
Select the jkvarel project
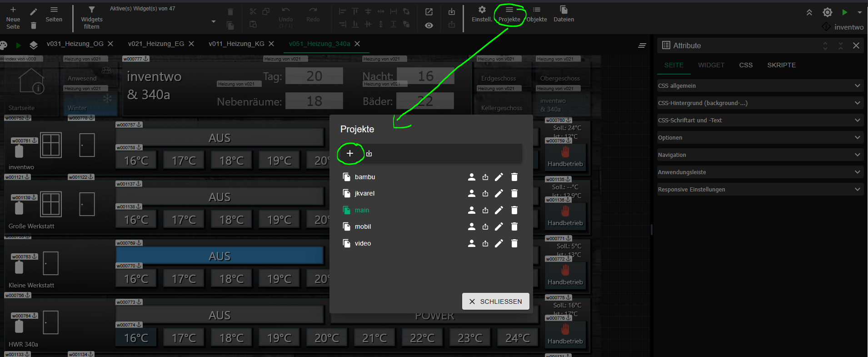pos(364,193)
